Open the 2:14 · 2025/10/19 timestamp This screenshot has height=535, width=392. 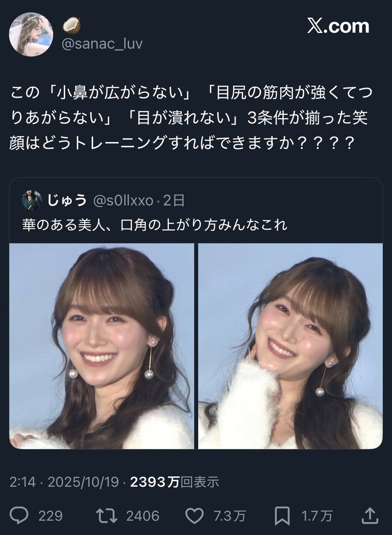(65, 482)
